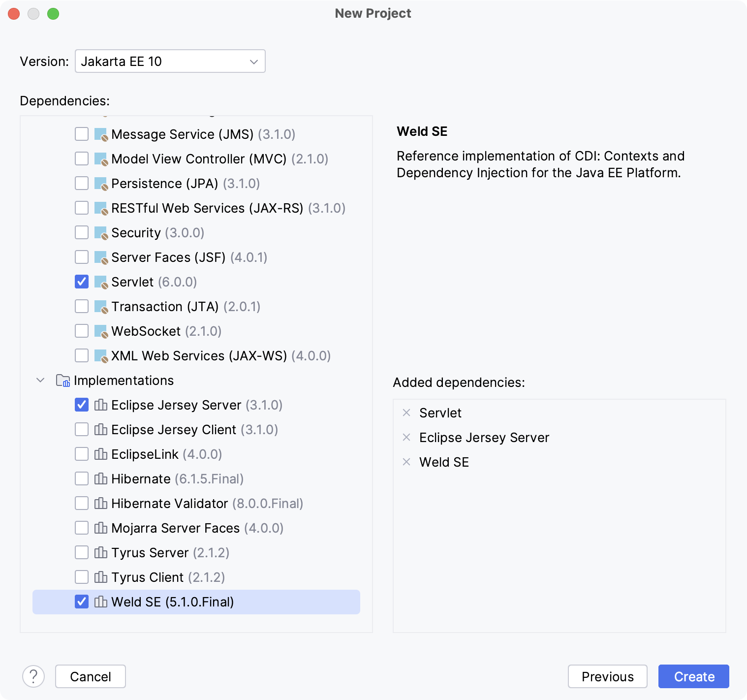Tick the Transaction (JTA) checkbox
Image resolution: width=747 pixels, height=700 pixels.
(82, 306)
